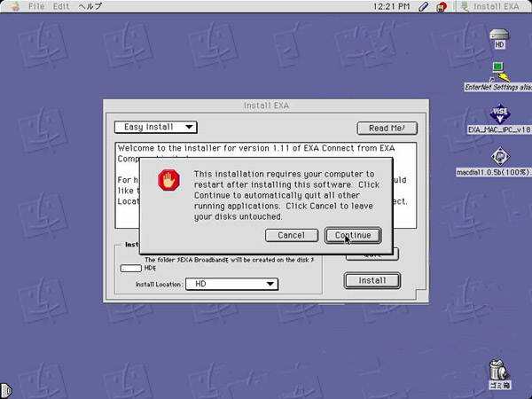Viewport: 532px width, 399px height.
Task: Click the Apple menu icon
Action: click(12, 7)
